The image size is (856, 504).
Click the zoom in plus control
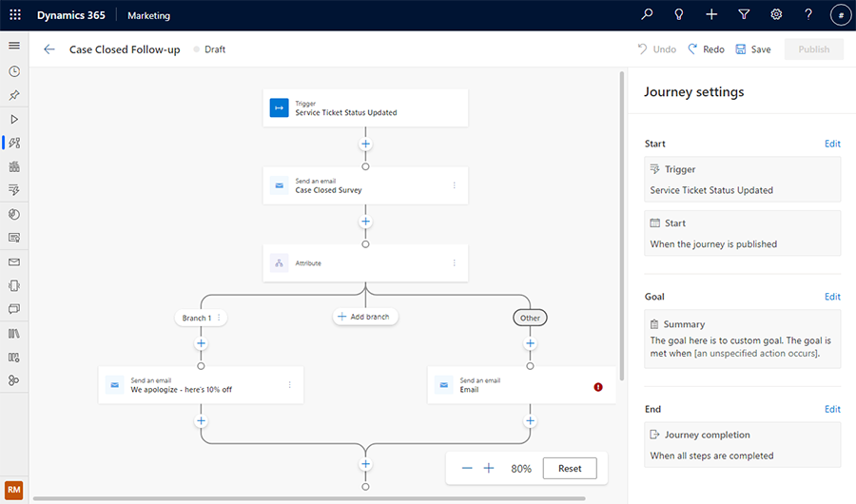489,468
